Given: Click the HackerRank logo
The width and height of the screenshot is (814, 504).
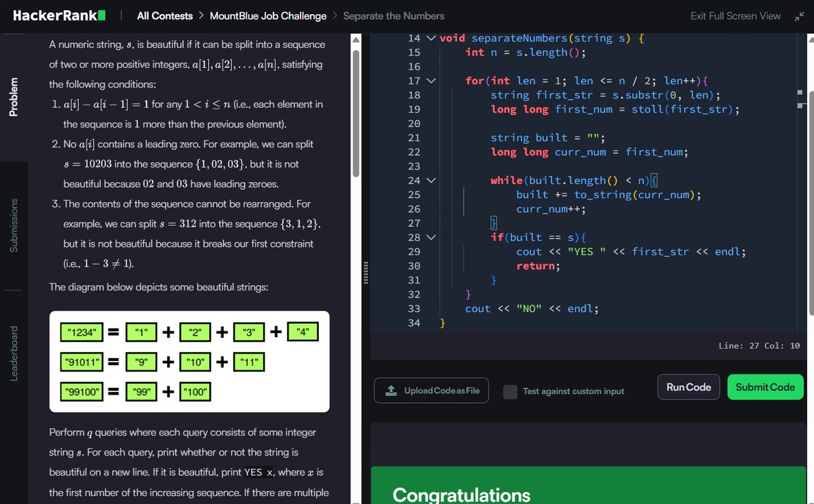Looking at the screenshot, I should [x=59, y=15].
